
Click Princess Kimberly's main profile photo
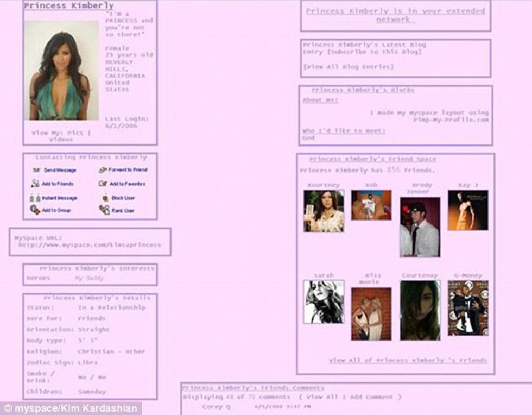pos(61,70)
